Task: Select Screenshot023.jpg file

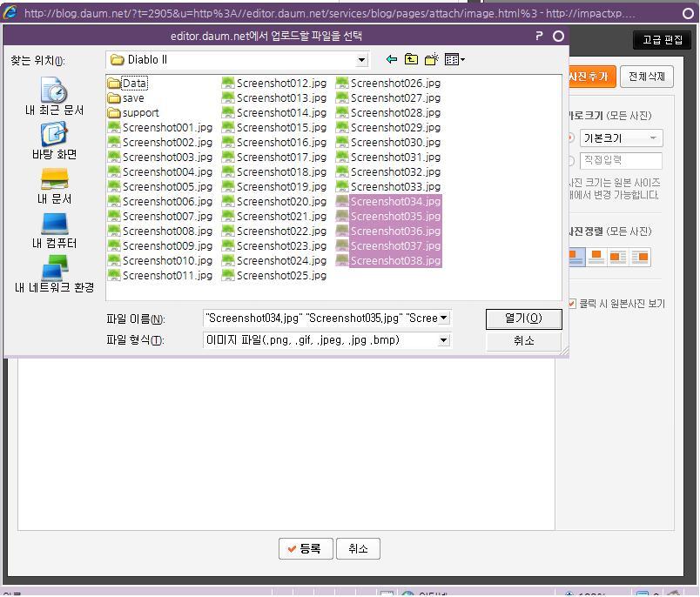Action: (274, 246)
